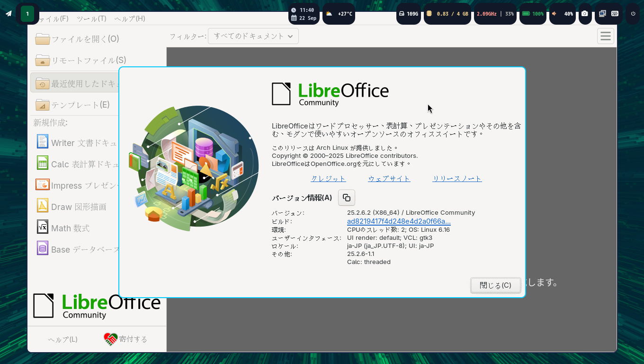
Task: Open the ウェブサイト link
Action: pos(389,179)
